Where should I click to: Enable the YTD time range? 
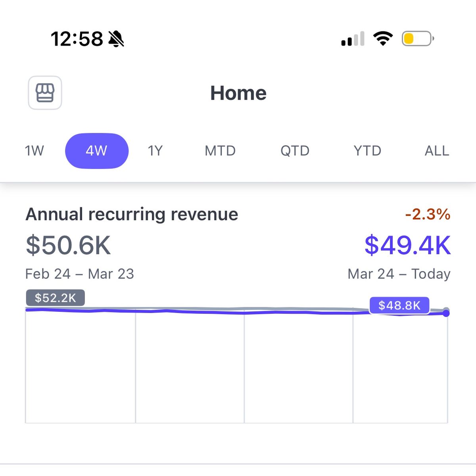(x=367, y=150)
